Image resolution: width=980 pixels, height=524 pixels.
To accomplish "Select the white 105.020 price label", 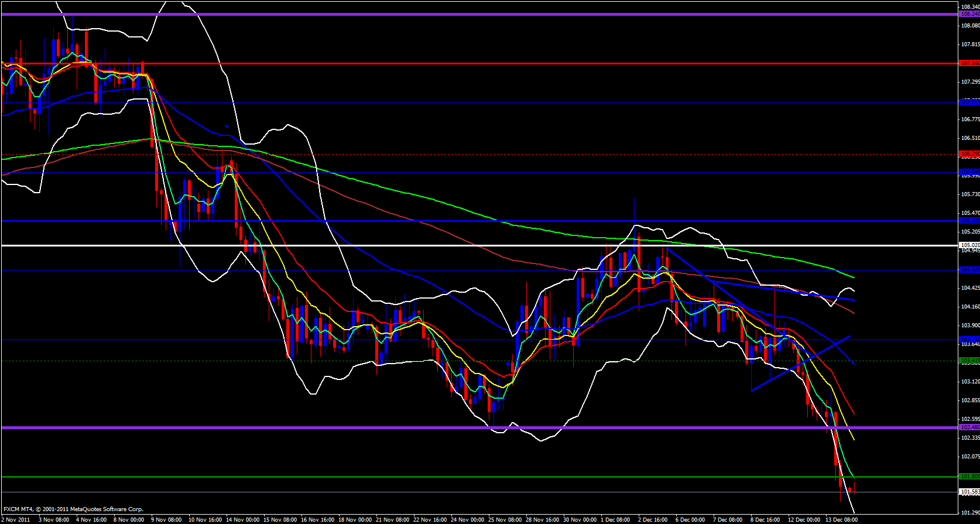I will click(969, 245).
